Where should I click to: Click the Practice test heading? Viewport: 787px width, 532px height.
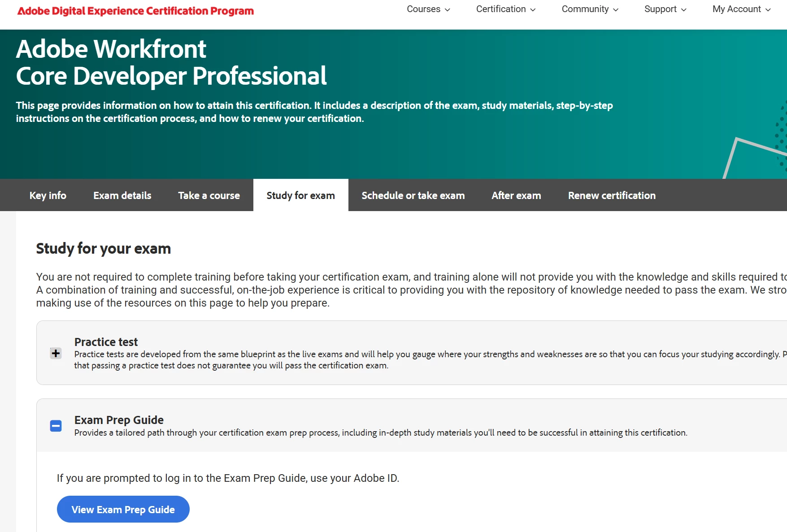(106, 342)
